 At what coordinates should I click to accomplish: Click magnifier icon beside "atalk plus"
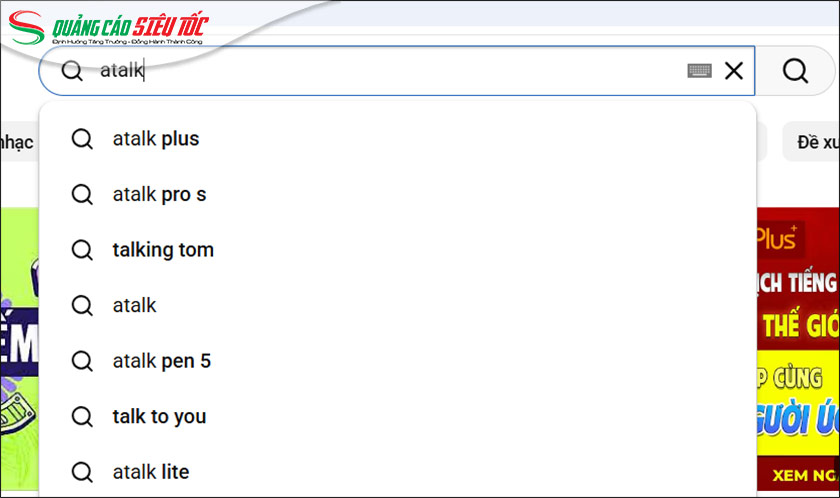tap(82, 139)
